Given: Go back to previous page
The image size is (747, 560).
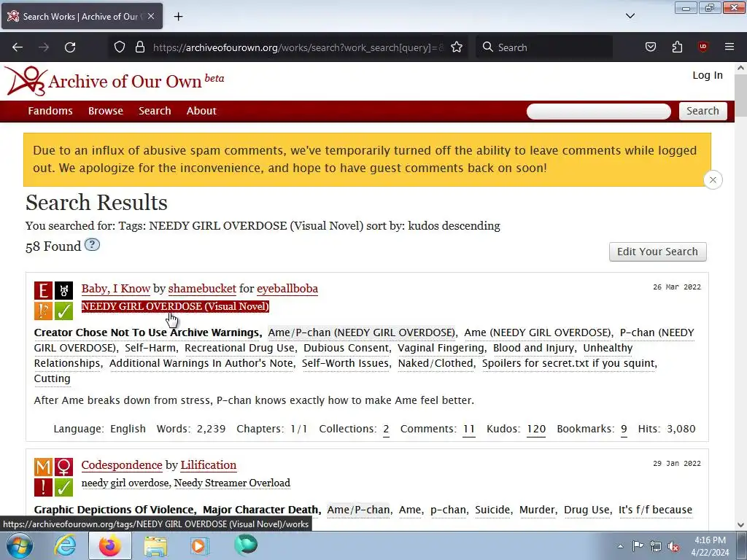Looking at the screenshot, I should pos(18,47).
